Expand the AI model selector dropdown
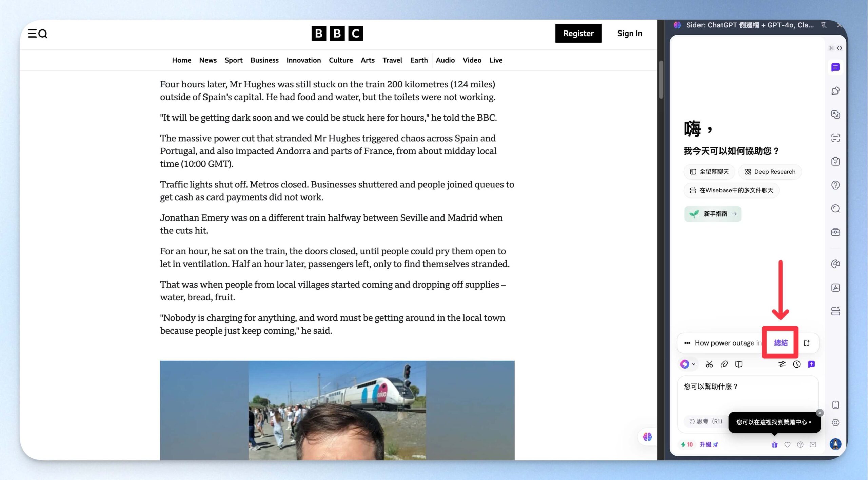 point(688,364)
